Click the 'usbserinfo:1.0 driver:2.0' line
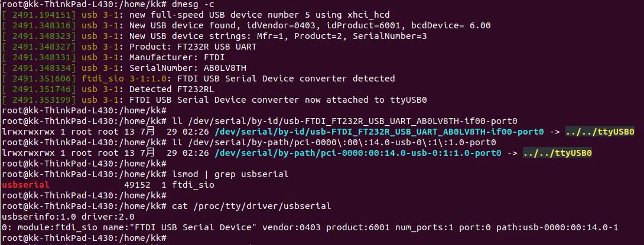This screenshot has width=644, height=245. [68, 217]
